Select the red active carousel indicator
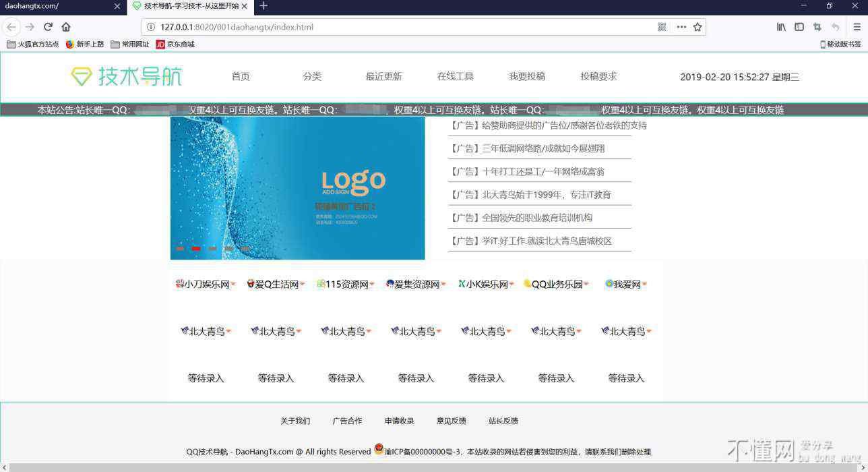Screen dimensions: 868x472 196,249
